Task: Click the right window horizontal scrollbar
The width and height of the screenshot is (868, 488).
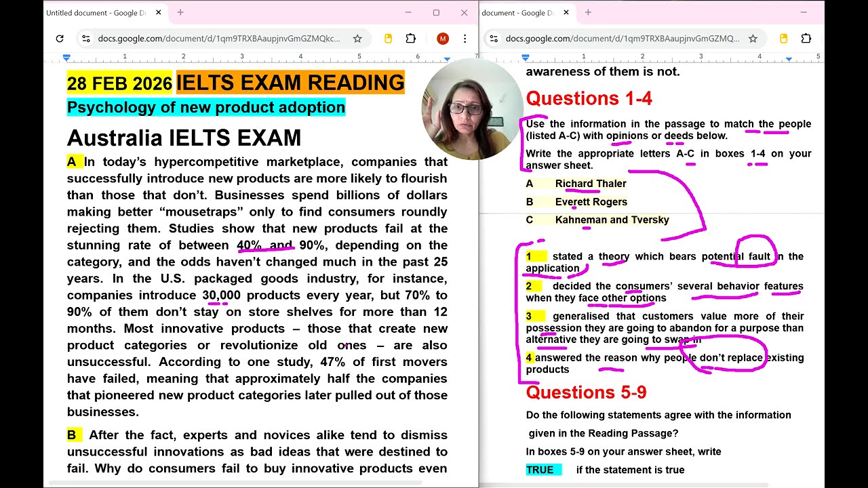Action: point(624,484)
